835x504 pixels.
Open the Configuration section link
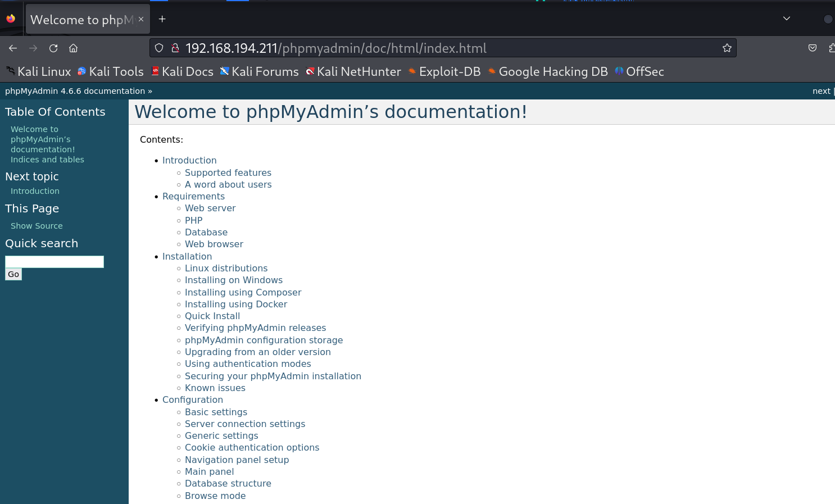tap(193, 400)
